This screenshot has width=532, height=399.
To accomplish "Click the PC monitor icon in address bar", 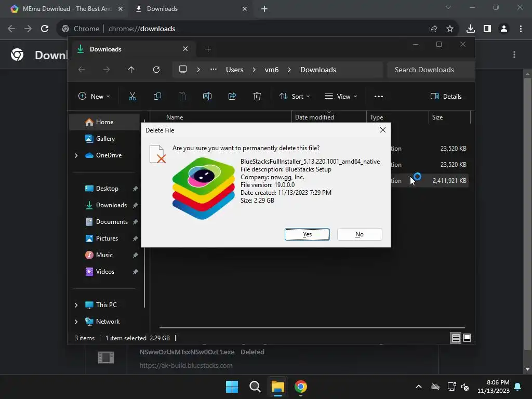I will click(183, 70).
